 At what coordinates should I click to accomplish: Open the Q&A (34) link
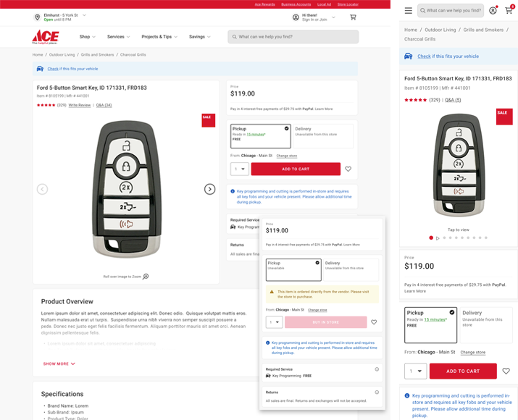104,105
